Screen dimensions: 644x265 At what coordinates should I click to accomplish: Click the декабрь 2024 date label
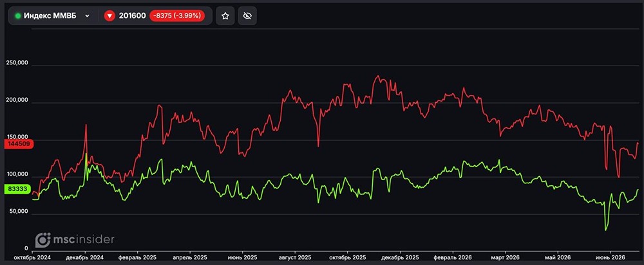[85, 257]
